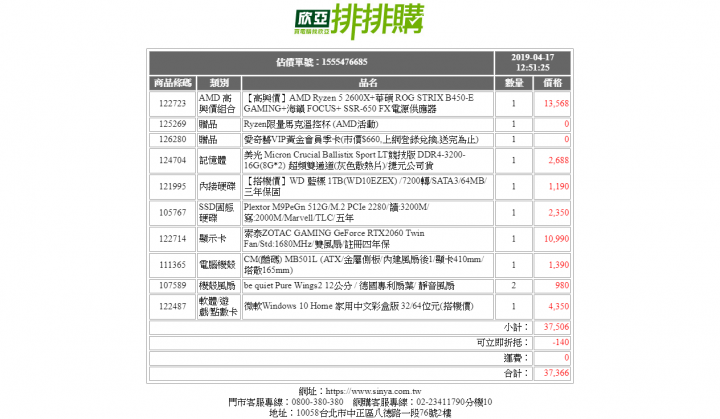
Task: Click the store hotline 0800-380-380
Action: [317, 402]
